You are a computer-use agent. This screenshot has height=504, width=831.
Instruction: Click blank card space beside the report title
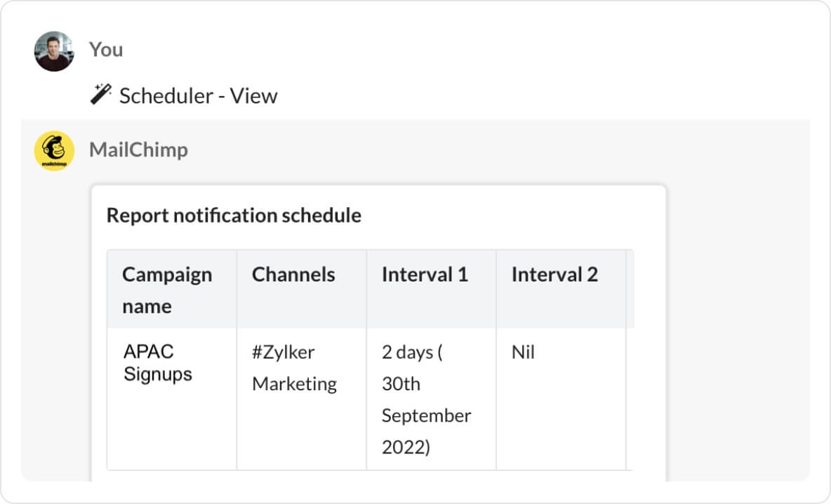(x=512, y=215)
